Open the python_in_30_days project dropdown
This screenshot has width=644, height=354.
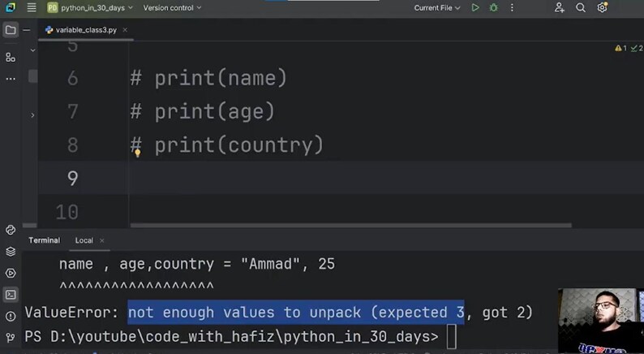(x=90, y=8)
